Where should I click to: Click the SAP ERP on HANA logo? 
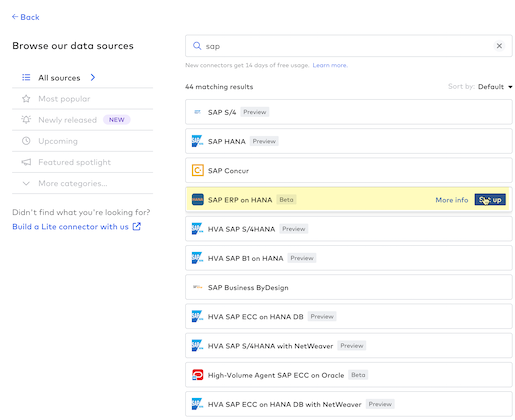[x=198, y=200]
